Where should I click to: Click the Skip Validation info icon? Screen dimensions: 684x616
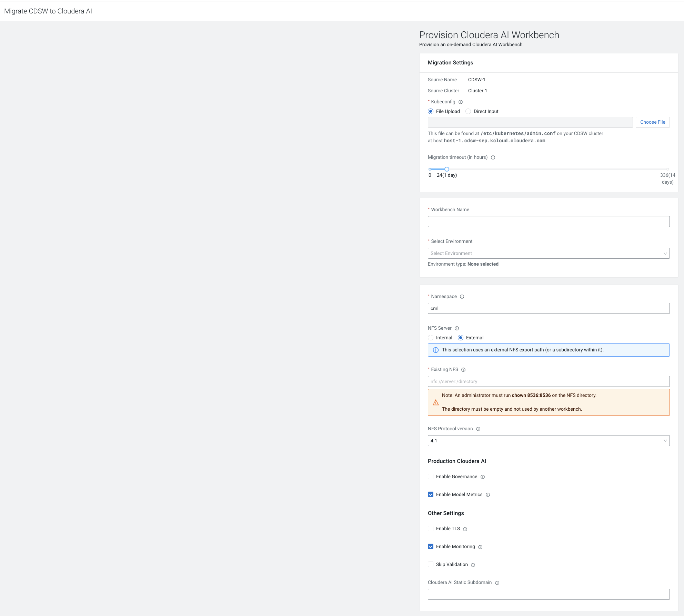tap(473, 565)
